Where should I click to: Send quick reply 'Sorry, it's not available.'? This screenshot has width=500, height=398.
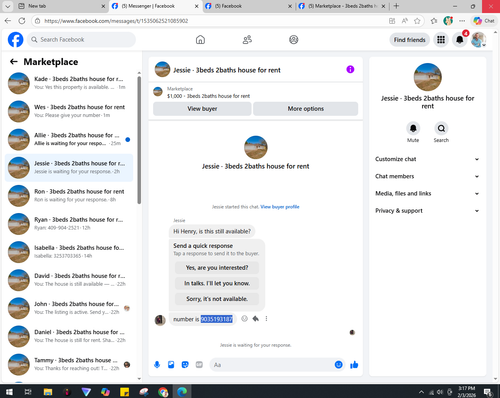[217, 299]
